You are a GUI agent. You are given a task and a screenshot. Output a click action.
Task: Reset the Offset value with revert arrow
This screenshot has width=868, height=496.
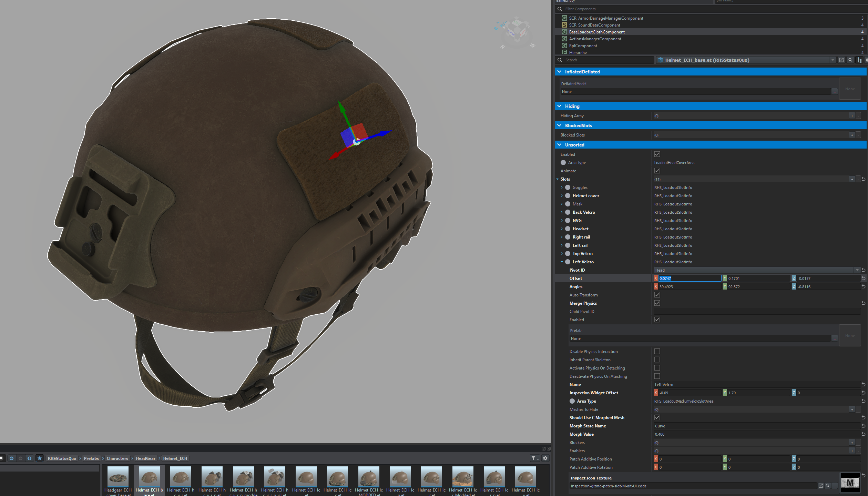click(x=864, y=278)
